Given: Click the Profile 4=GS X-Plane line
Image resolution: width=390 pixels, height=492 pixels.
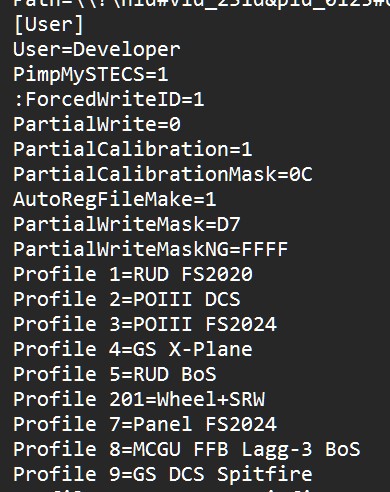Looking at the screenshot, I should (133, 349).
